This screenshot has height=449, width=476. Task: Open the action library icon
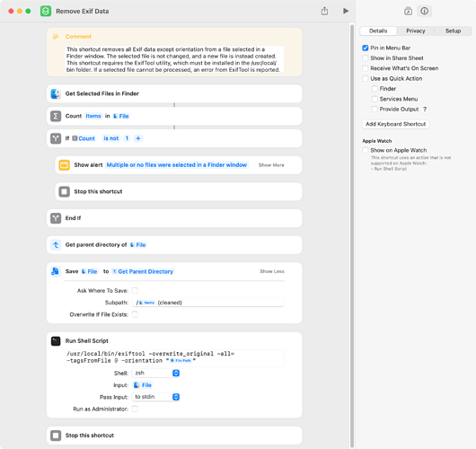coord(408,12)
